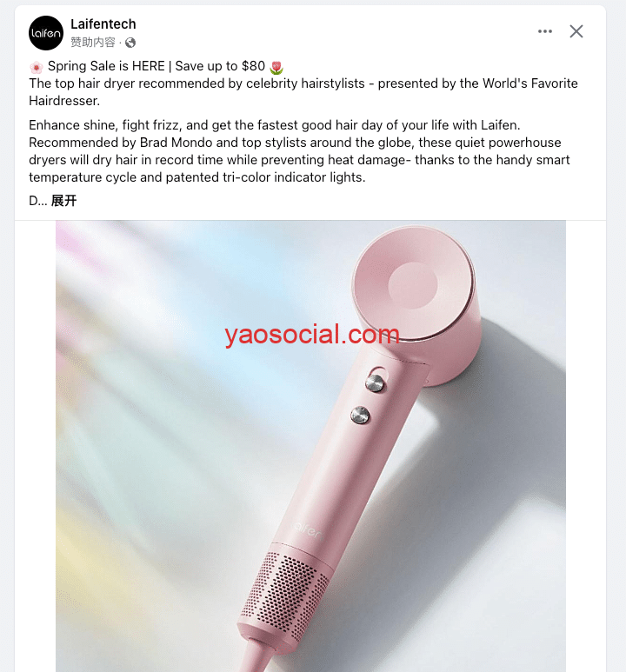Expand the truncated post text with 展开

63,201
